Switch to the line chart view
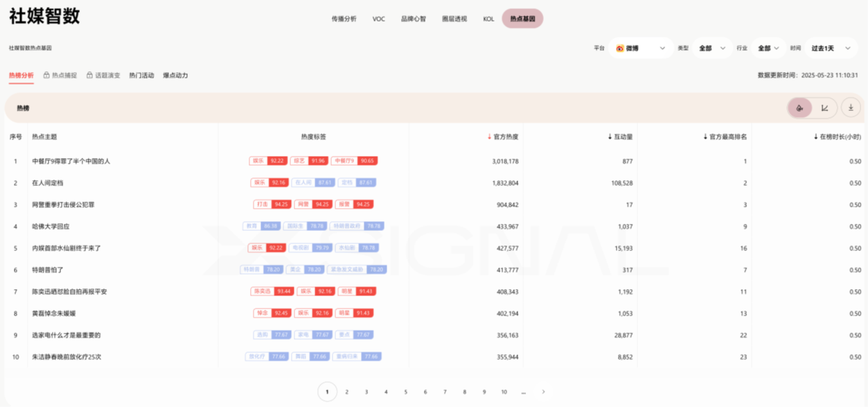 coord(825,107)
